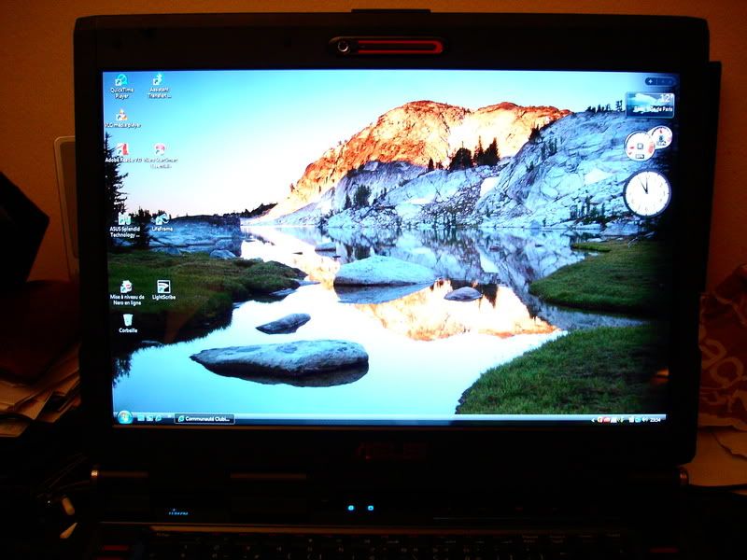The width and height of the screenshot is (747, 560).
Task: Open QuickTime Player desktop shortcut
Action: (x=120, y=81)
